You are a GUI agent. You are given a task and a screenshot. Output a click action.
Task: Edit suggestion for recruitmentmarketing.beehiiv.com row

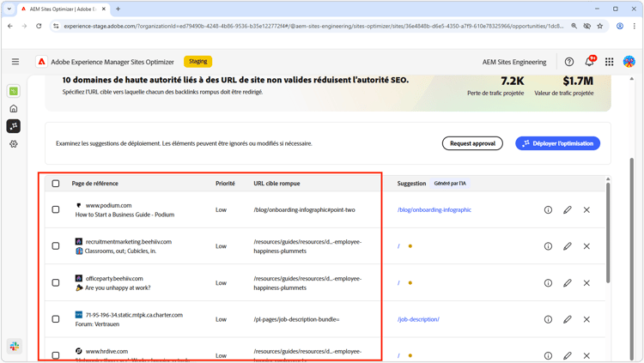568,246
